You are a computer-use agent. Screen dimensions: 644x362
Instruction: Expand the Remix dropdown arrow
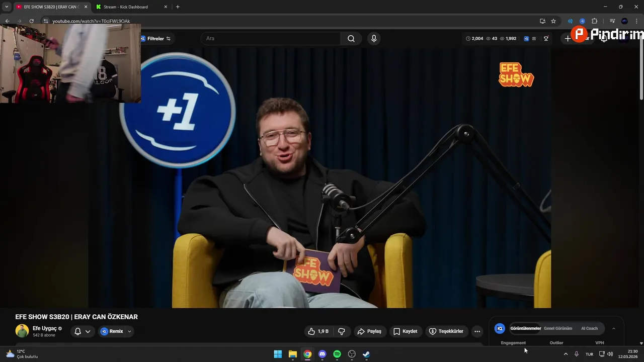129,331
